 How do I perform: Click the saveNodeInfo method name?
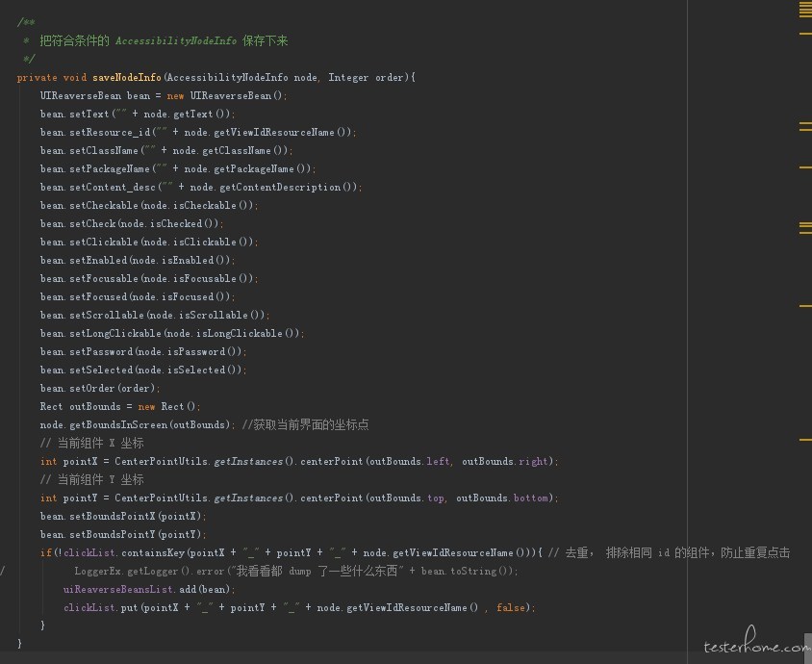(x=127, y=77)
